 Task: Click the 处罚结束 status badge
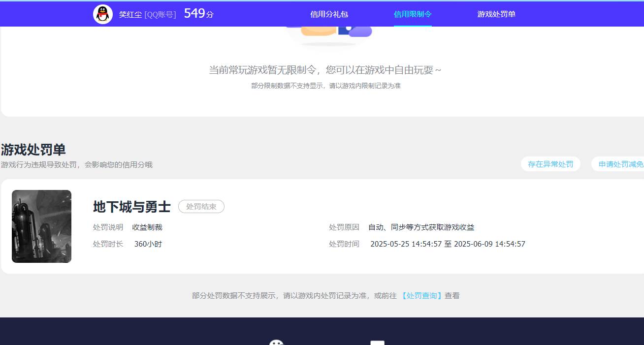[201, 207]
